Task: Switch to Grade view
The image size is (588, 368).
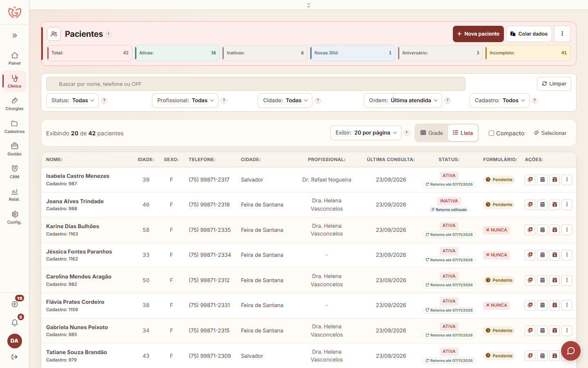Action: pos(432,133)
